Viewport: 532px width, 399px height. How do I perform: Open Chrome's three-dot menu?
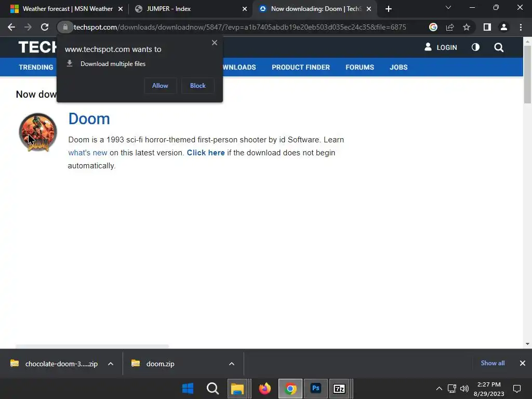point(521,27)
